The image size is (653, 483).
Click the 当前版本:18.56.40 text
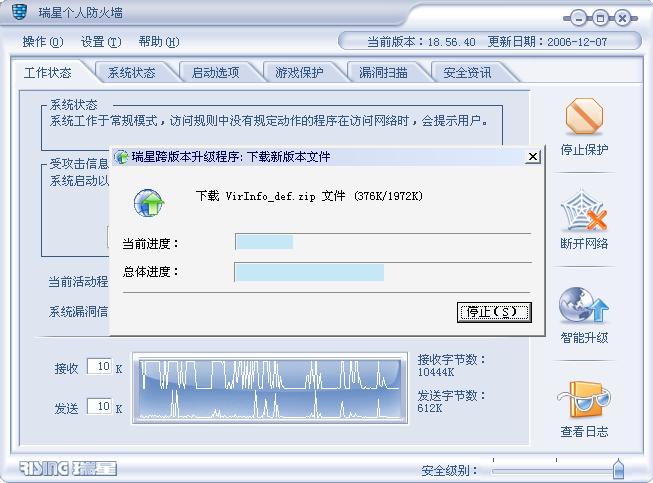click(x=421, y=42)
